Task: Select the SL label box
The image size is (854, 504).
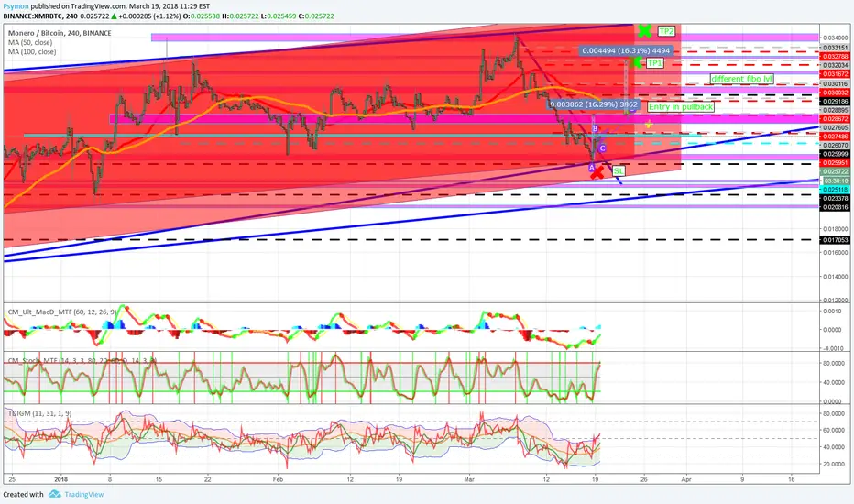Action: pos(619,171)
